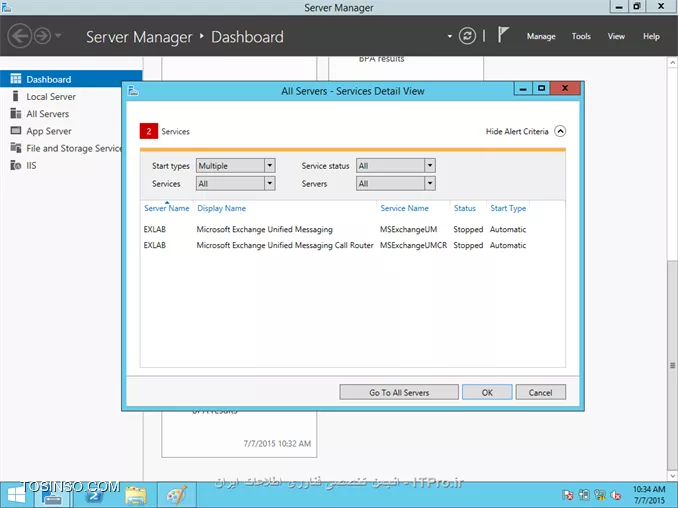
Task: Click the main window vertical scrollbar thumb
Action: pyautogui.click(x=672, y=365)
